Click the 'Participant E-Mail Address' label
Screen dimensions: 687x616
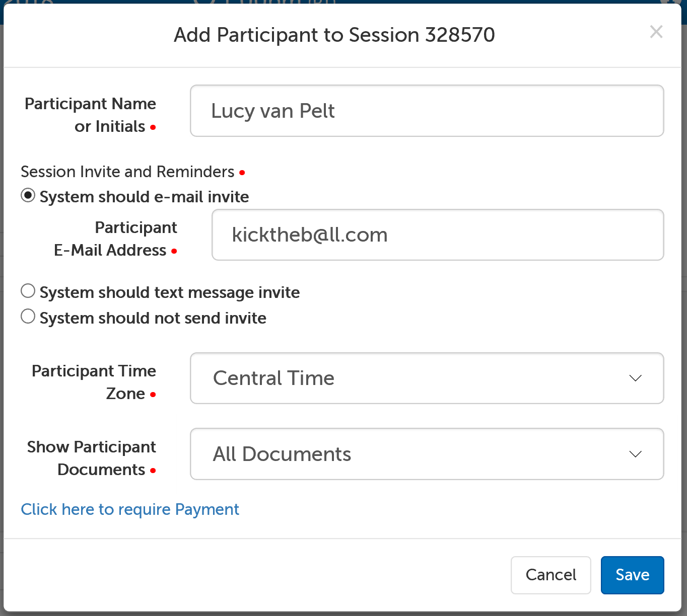(115, 239)
